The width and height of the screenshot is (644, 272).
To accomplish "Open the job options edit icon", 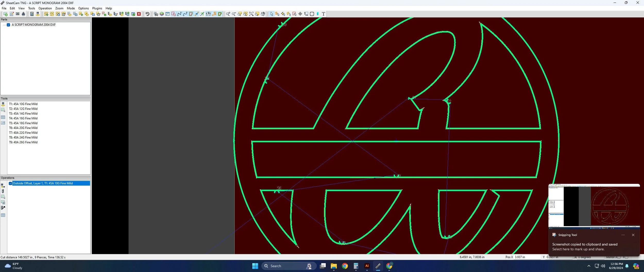I will click(11, 14).
